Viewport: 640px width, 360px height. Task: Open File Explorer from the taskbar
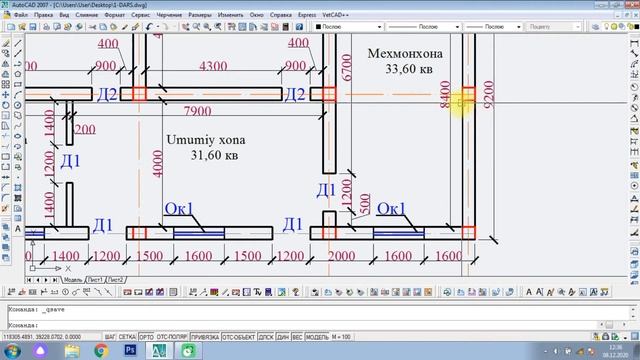[72, 351]
